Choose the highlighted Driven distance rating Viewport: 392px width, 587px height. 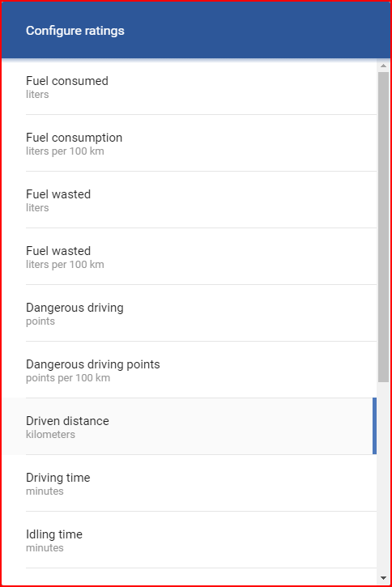click(189, 427)
